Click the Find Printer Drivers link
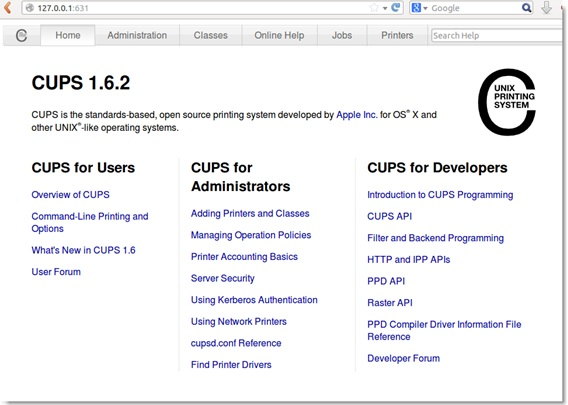The height and width of the screenshot is (405, 568). 231,365
